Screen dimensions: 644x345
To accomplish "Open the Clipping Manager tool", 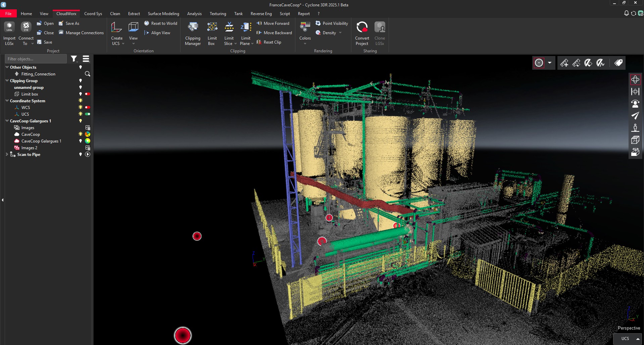I will [x=193, y=33].
